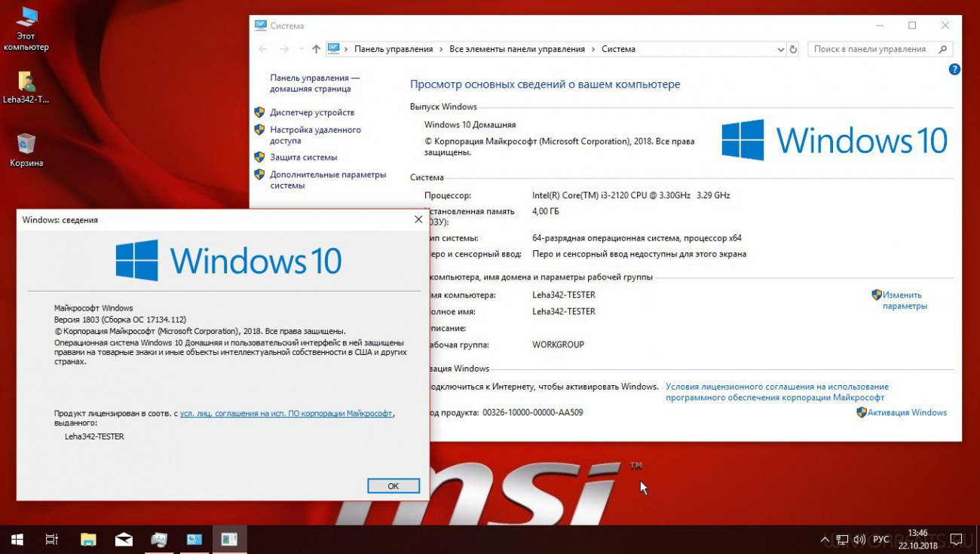980x554 pixels.
Task: Open Настройка удаленного доступа link
Action: click(x=315, y=135)
